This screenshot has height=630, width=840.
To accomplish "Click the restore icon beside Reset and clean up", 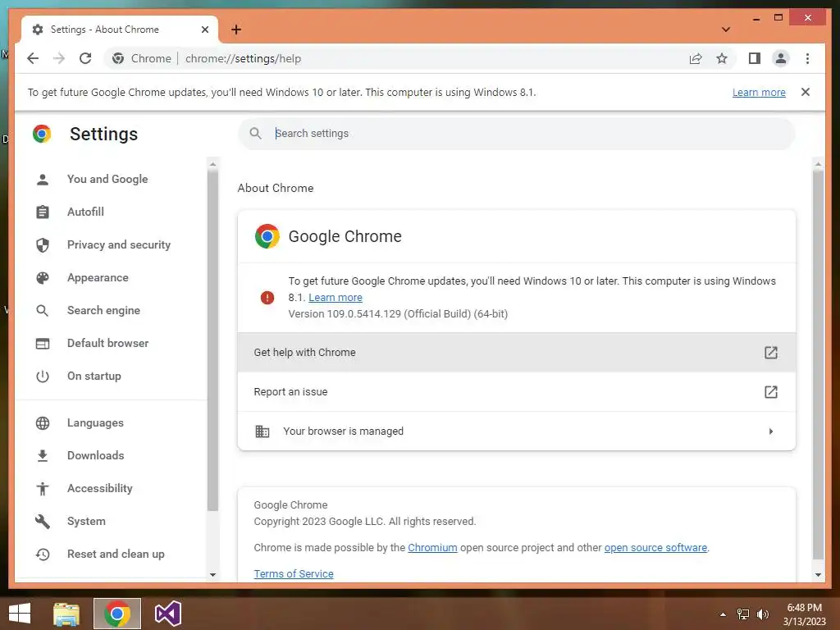I will click(43, 555).
